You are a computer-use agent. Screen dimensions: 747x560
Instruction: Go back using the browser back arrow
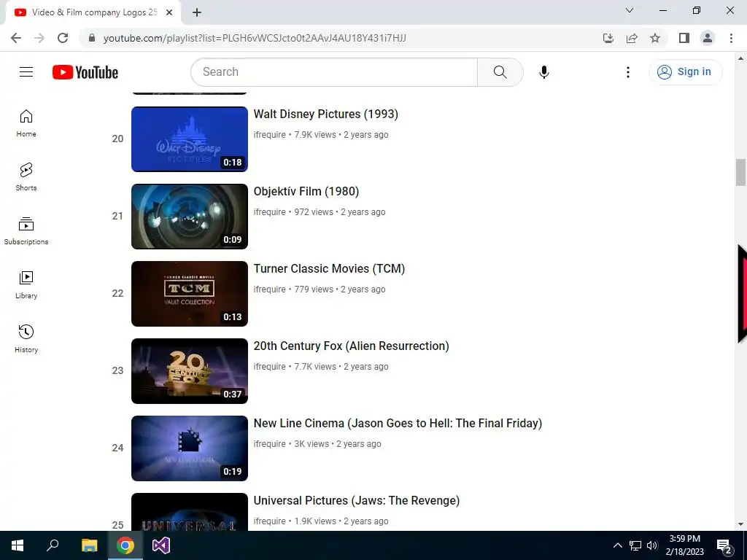16,38
